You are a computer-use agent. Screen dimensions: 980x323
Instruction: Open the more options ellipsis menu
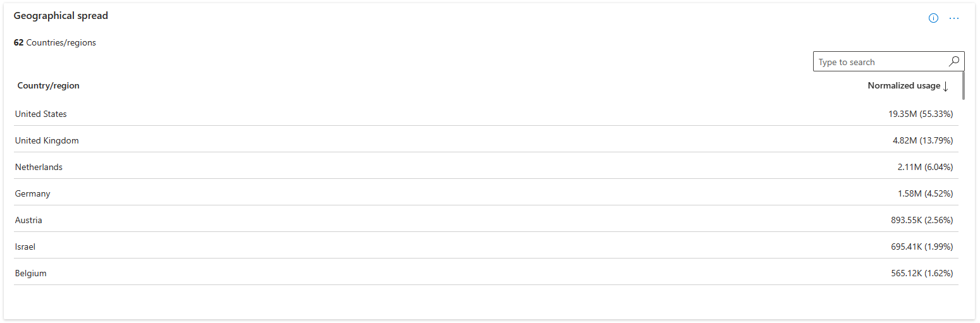(x=954, y=18)
